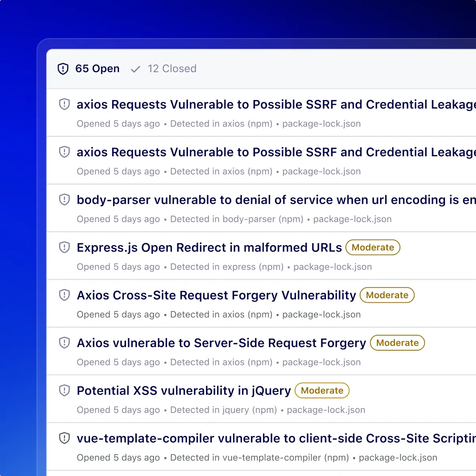Select the 65 Open tab
This screenshot has width=476, height=476.
click(88, 69)
